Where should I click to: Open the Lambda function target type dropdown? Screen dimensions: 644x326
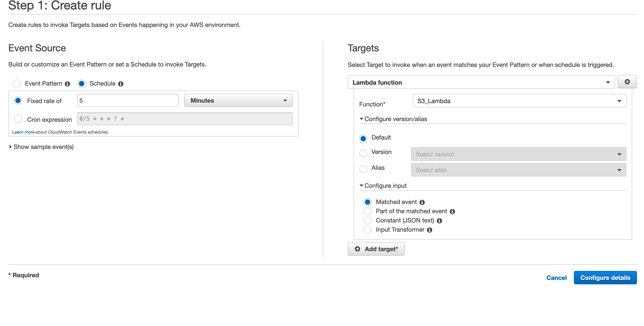pyautogui.click(x=481, y=82)
